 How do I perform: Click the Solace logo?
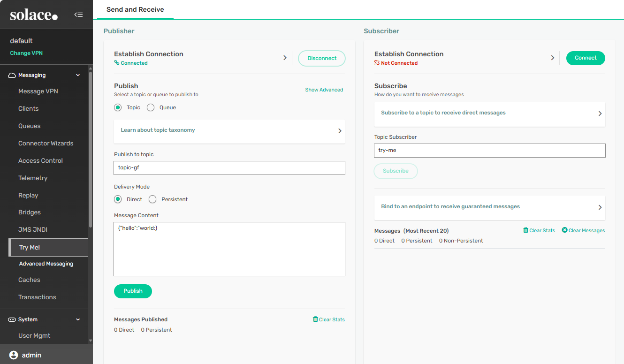coord(34,15)
